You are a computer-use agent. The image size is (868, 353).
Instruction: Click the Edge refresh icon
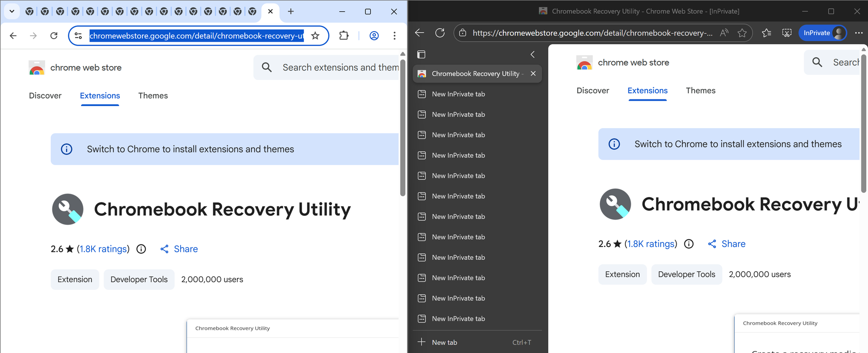(x=440, y=33)
